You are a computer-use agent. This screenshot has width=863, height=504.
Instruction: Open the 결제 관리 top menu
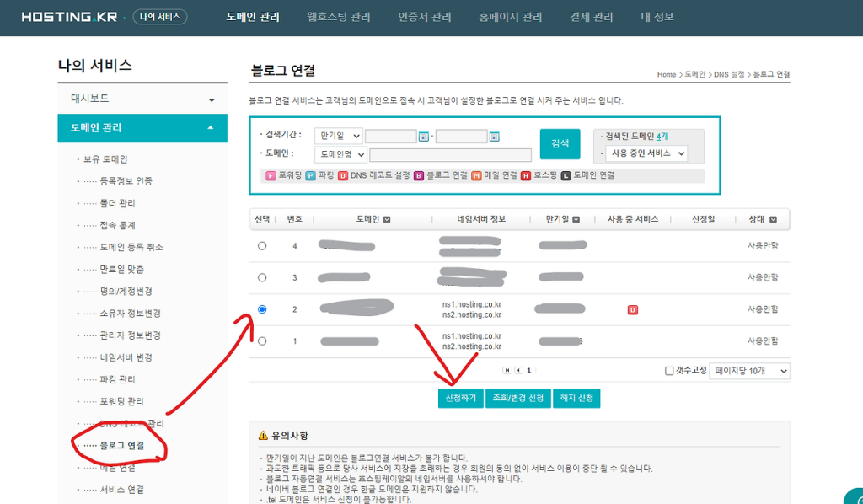coord(592,17)
